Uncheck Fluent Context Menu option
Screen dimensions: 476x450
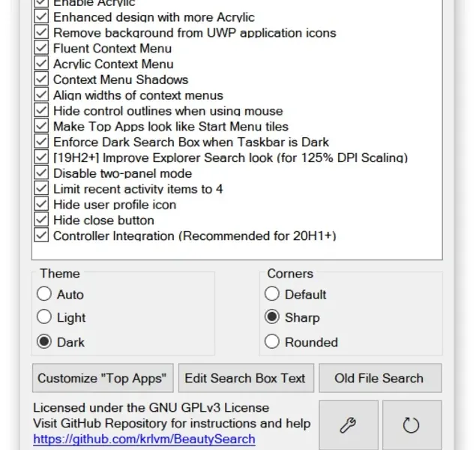coord(41,48)
